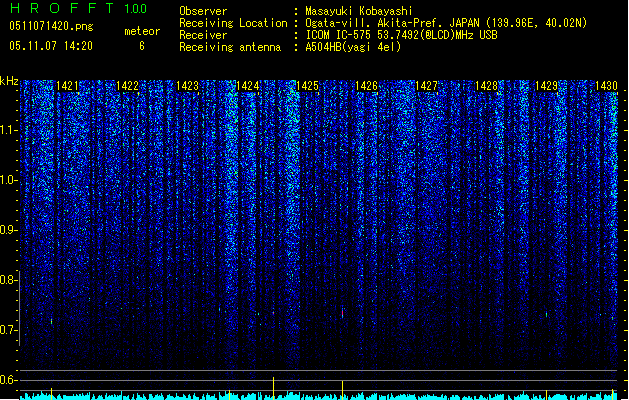Select the A504HB(yagi 4el) antenna text

coord(353,47)
